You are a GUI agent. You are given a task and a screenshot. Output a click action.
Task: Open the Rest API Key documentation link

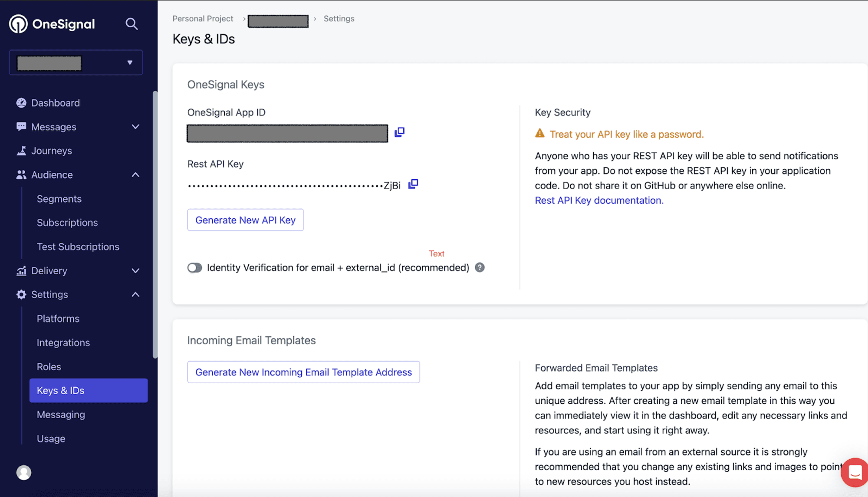coord(598,200)
